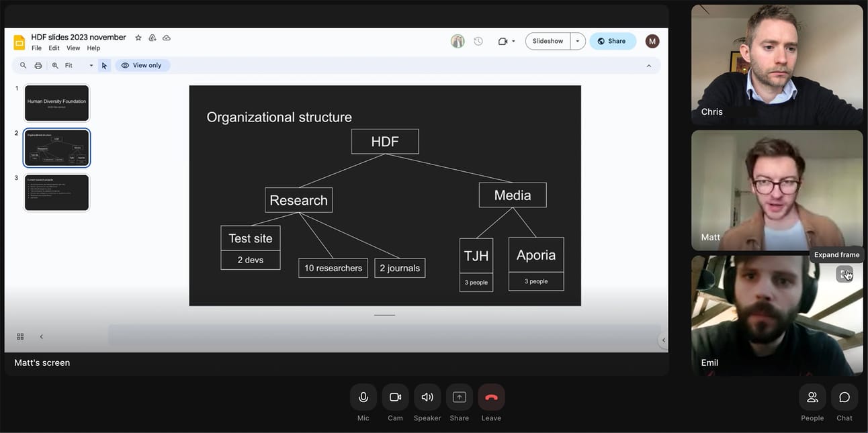Viewport: 868px width, 433px height.
Task: Click the Aporia box
Action: [536, 255]
